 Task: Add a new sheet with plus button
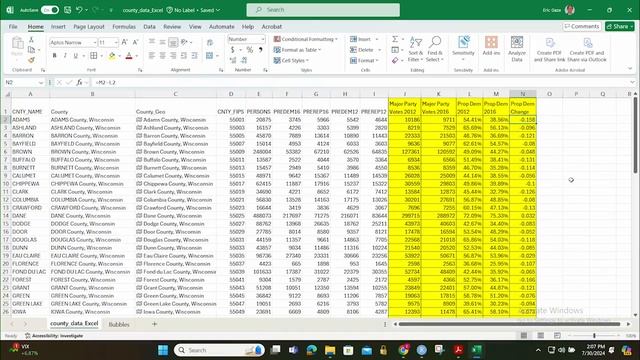coord(154,324)
